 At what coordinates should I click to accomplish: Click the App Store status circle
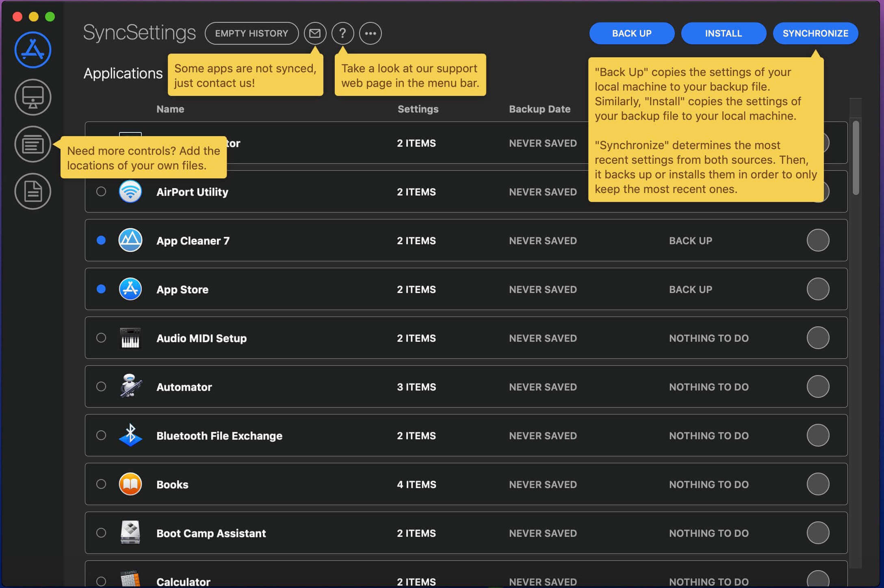tap(818, 289)
